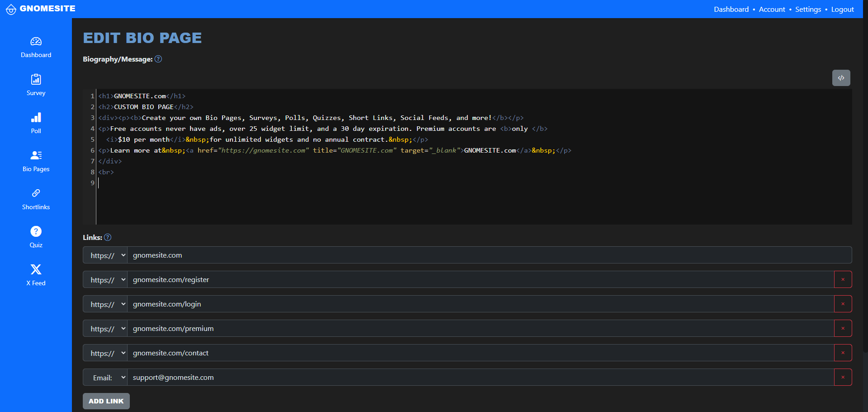This screenshot has height=412, width=868.
Task: Open Account in the top navigation
Action: click(772, 9)
